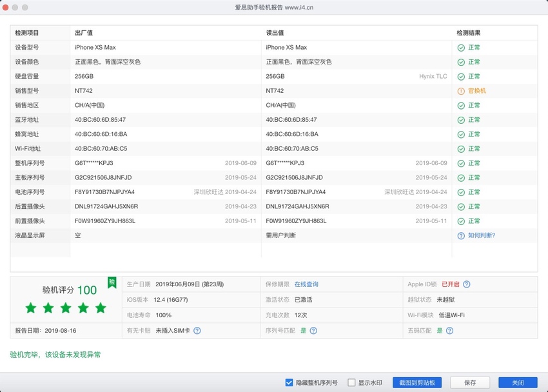Click the question icon beside 如何判断?
The image size is (548, 392).
point(461,236)
